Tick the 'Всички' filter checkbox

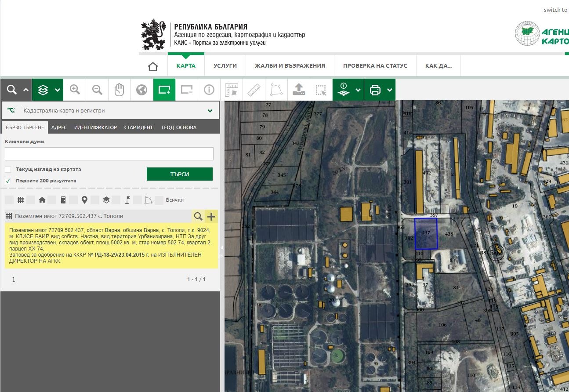[159, 200]
